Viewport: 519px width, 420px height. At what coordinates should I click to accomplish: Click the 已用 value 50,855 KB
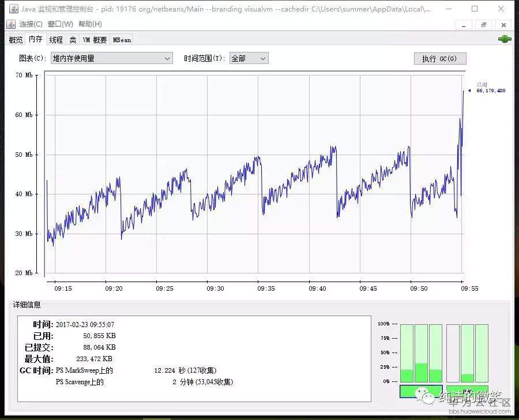tap(99, 336)
